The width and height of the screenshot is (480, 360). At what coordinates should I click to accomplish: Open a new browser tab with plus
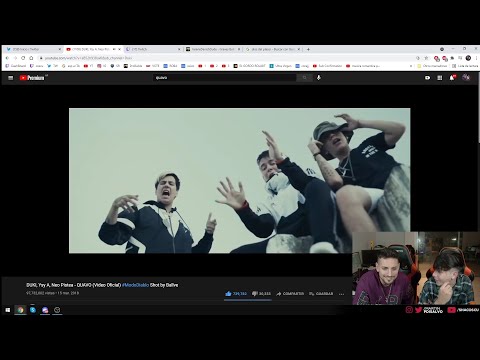click(x=308, y=49)
